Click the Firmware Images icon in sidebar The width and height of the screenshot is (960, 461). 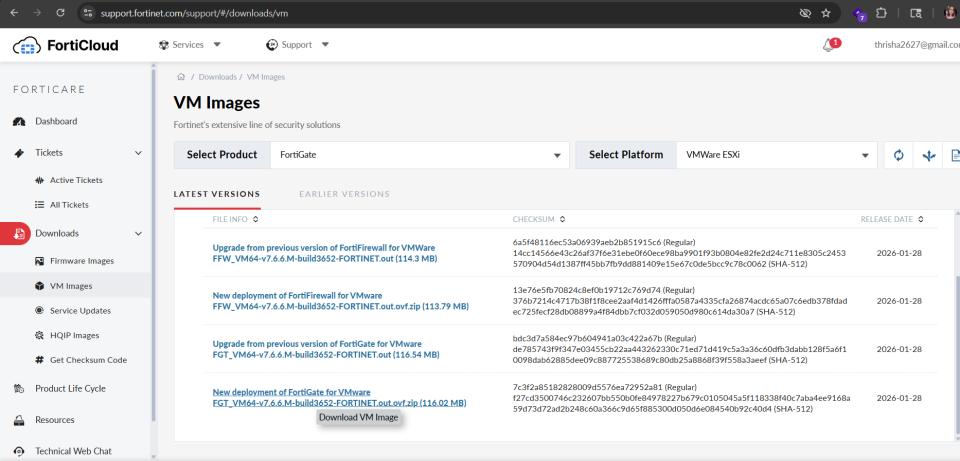(x=39, y=261)
